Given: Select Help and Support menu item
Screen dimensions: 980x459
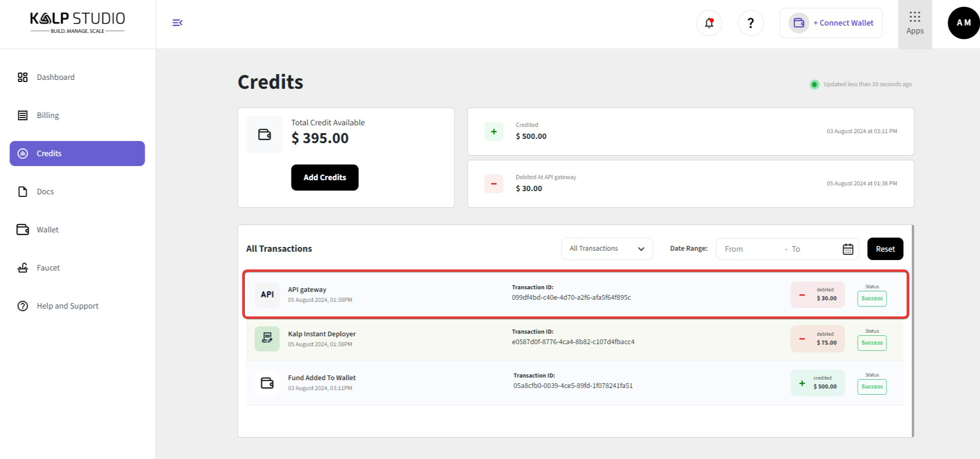Looking at the screenshot, I should point(67,306).
